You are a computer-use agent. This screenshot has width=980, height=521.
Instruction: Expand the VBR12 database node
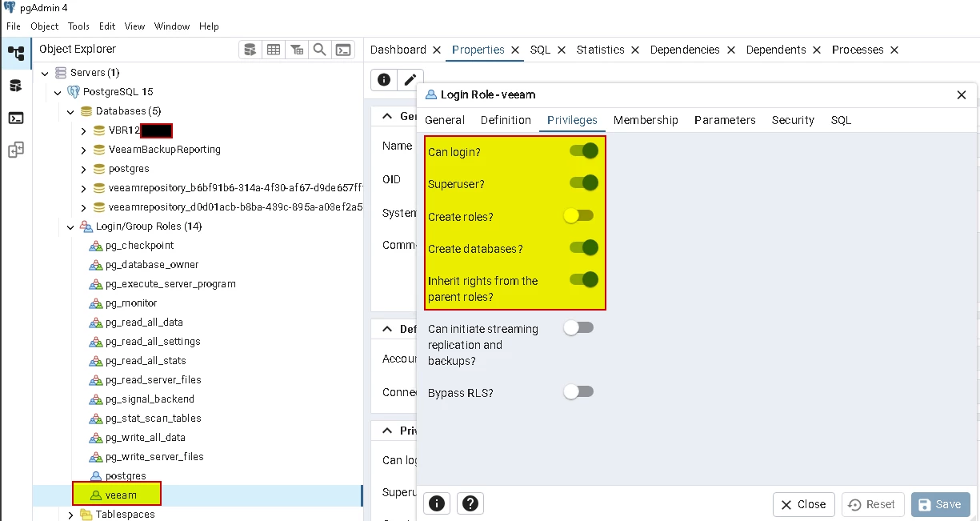pyautogui.click(x=84, y=130)
